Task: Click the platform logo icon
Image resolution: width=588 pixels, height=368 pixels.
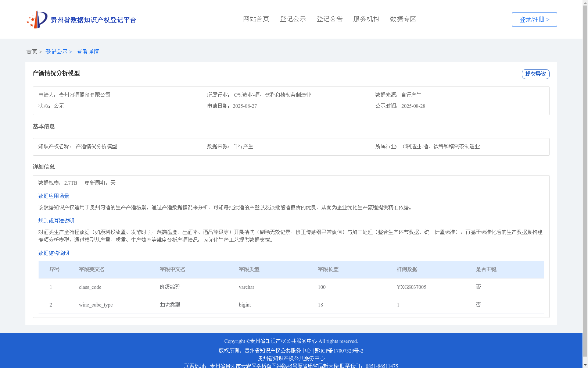Action: [37, 20]
